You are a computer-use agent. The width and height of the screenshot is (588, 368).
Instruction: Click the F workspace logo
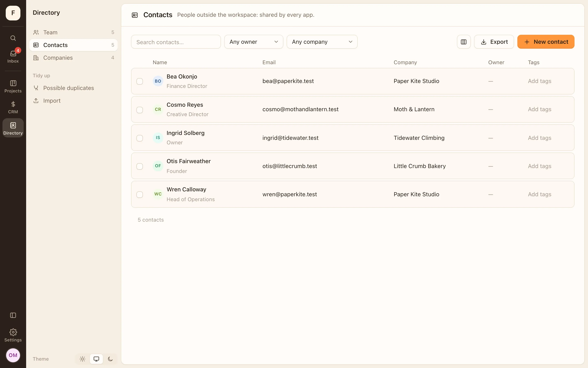(13, 13)
